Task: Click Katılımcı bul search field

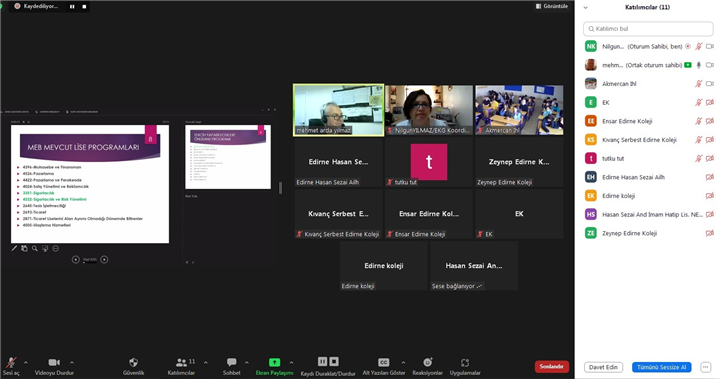Action: tap(648, 28)
